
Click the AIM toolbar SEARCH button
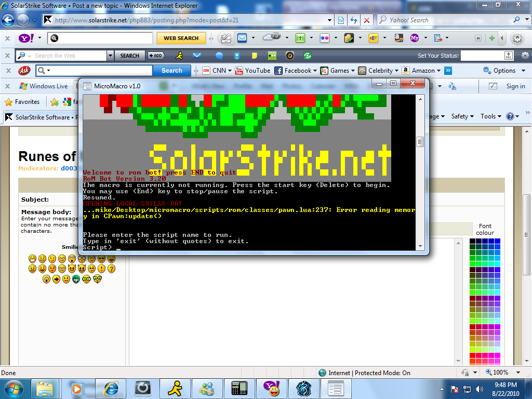point(129,55)
